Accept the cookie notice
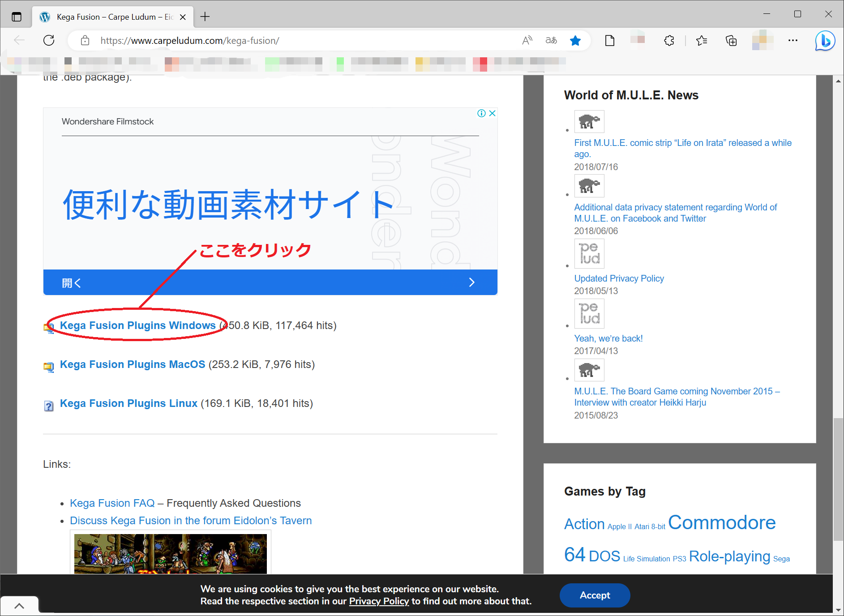844x616 pixels. point(595,595)
